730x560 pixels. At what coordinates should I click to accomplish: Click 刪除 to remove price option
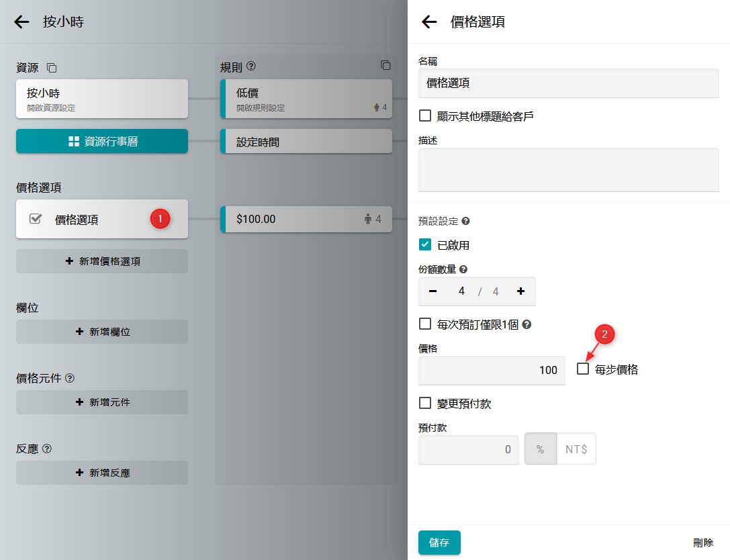click(703, 543)
